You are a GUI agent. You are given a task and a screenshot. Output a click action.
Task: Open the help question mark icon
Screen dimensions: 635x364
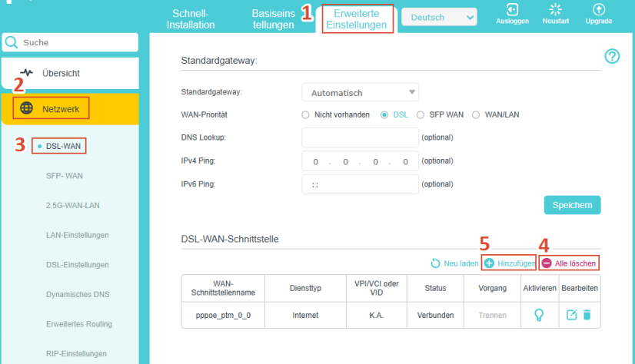tap(612, 56)
